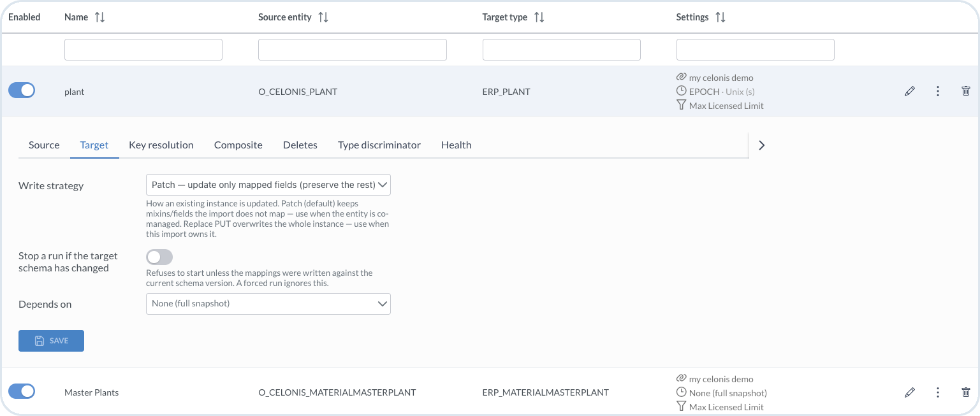This screenshot has height=416, width=980.
Task: Edit the plant row with pencil icon
Action: [910, 91]
